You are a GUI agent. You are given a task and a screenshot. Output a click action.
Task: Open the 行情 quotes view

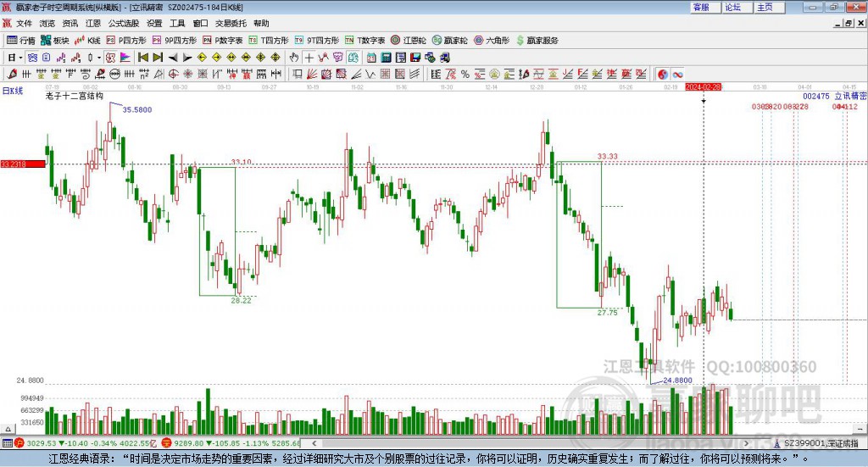point(21,41)
